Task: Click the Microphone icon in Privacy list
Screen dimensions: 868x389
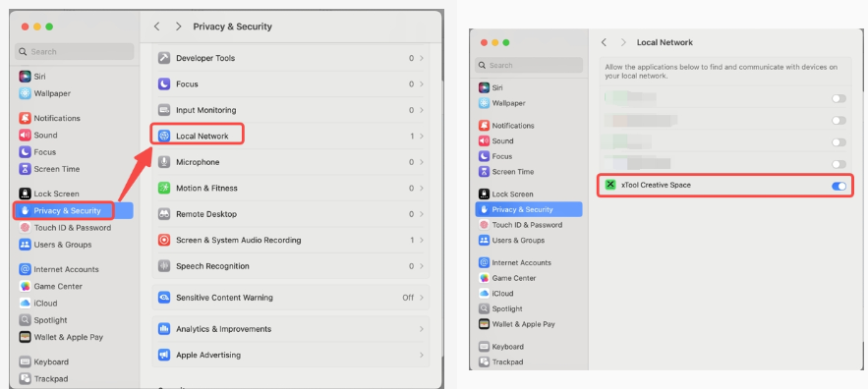Action: coord(164,162)
